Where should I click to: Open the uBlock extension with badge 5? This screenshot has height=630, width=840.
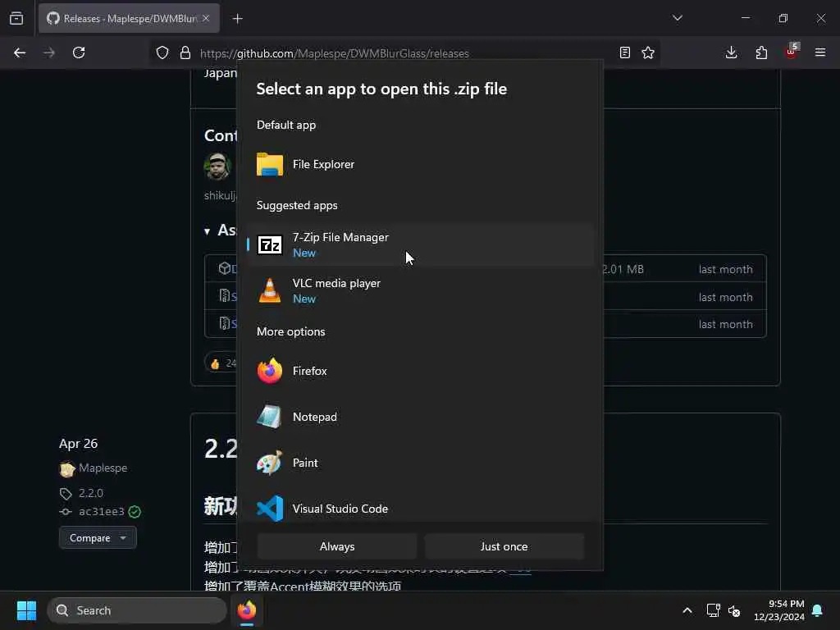click(x=792, y=52)
